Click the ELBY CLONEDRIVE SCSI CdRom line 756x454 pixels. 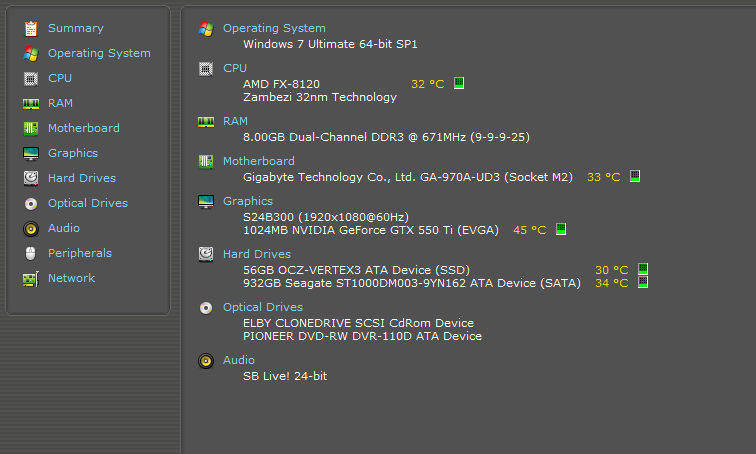[358, 323]
